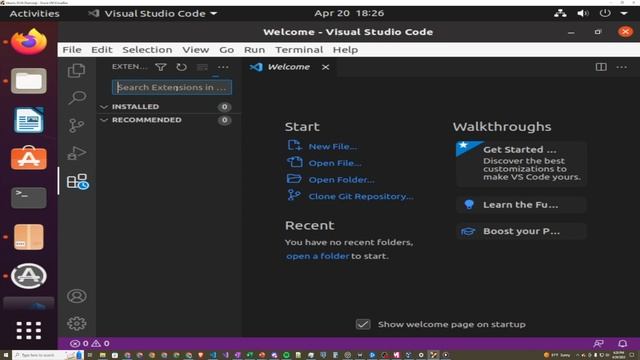
Task: Open notifications bell in status bar
Action: point(622,344)
